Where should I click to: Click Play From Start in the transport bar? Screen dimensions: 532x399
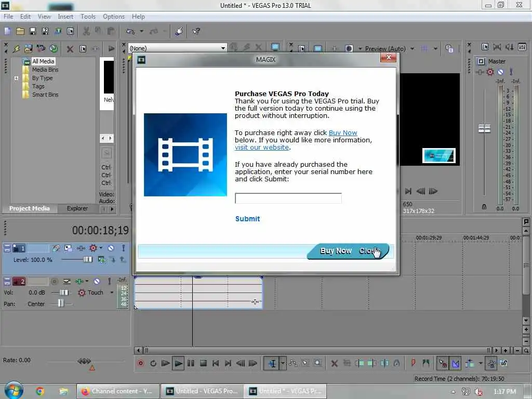(166, 363)
